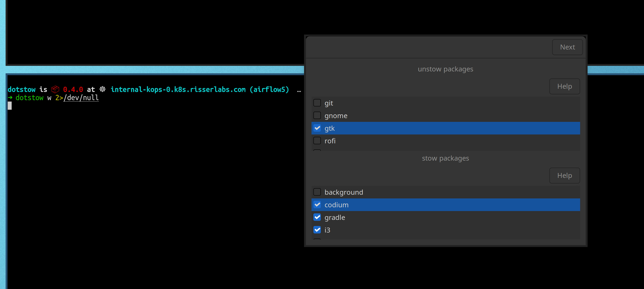Uncheck the i3 checkbox
The height and width of the screenshot is (289, 644).
coord(317,230)
